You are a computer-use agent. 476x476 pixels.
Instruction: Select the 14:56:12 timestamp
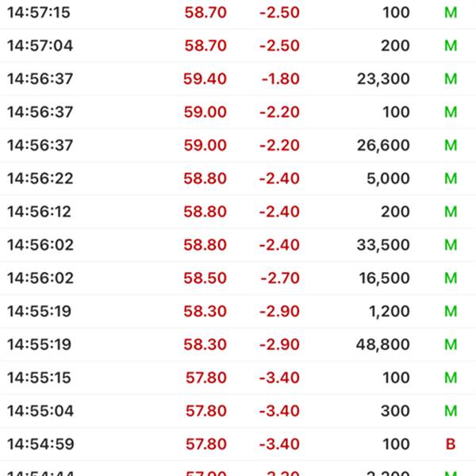click(40, 212)
